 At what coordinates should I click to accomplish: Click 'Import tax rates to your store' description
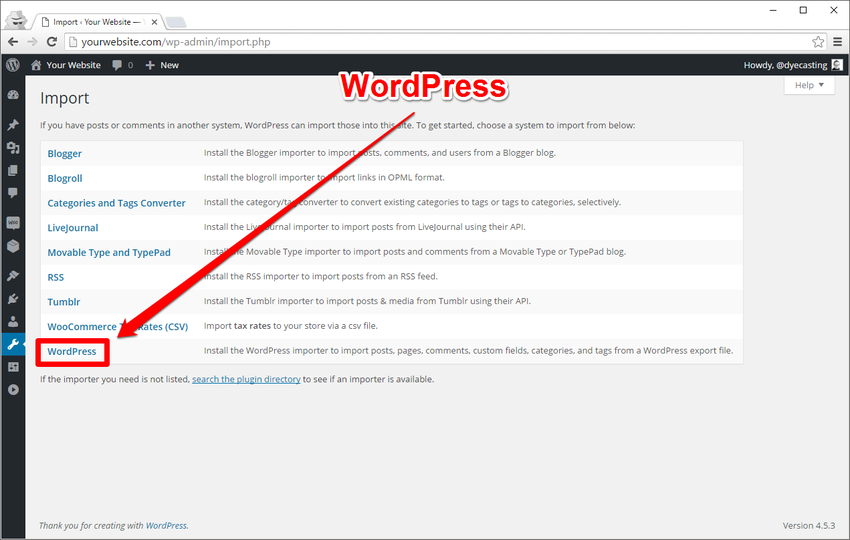point(291,326)
